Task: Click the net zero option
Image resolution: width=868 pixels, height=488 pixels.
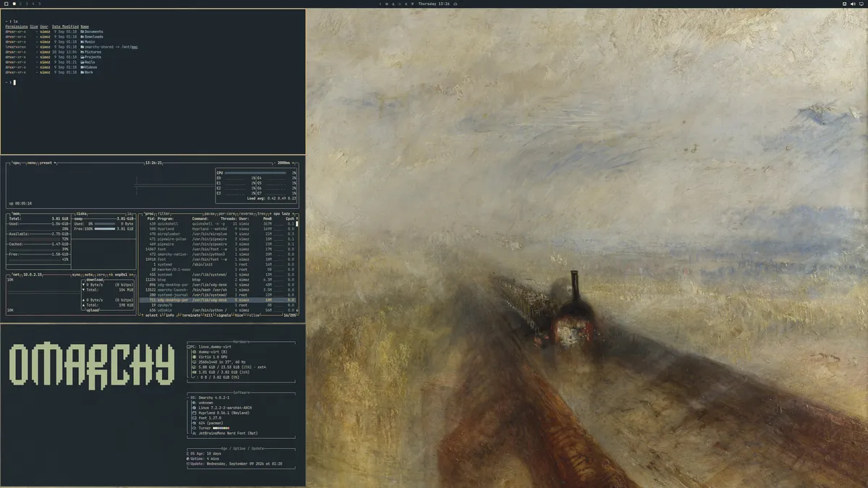Action: (x=101, y=275)
